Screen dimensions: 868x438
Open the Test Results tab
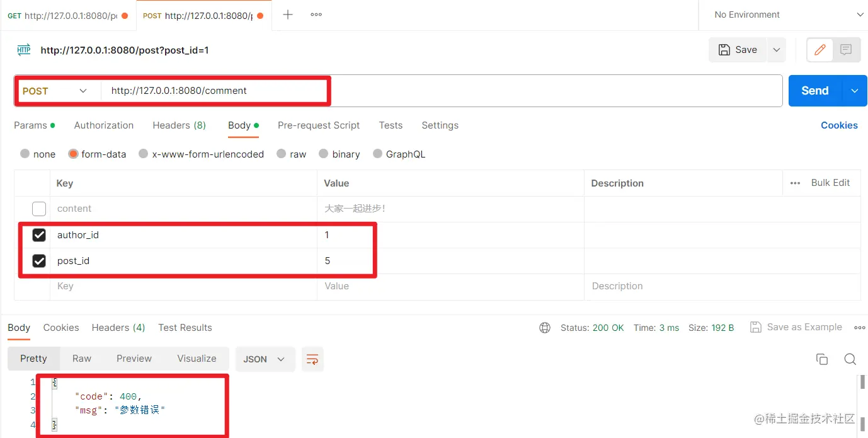[185, 328]
